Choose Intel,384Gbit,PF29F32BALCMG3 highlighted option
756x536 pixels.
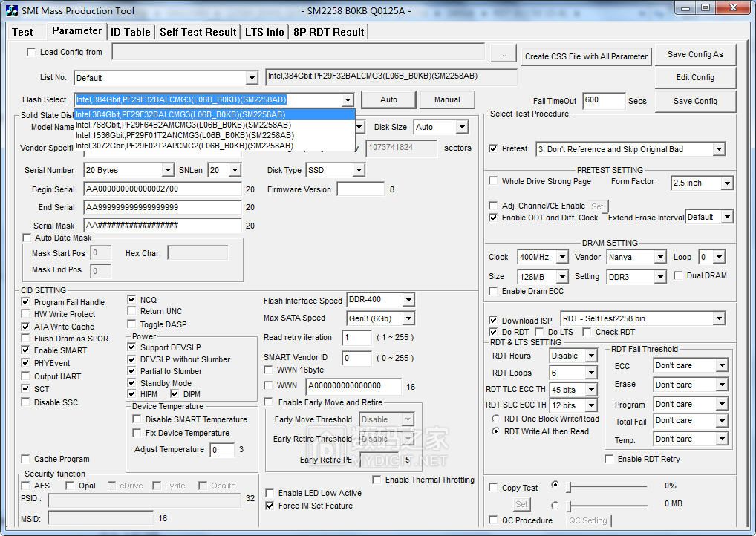(x=215, y=114)
